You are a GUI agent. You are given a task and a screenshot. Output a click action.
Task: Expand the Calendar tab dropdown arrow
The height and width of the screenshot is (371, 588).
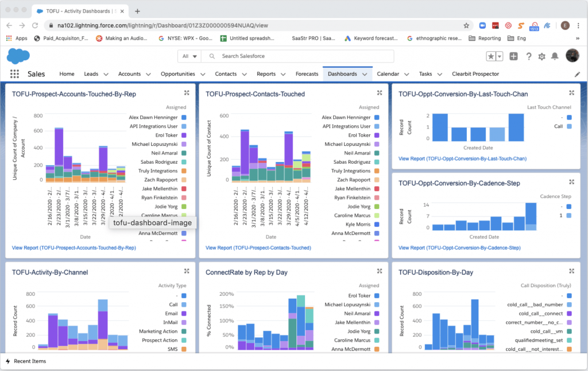[x=407, y=74]
